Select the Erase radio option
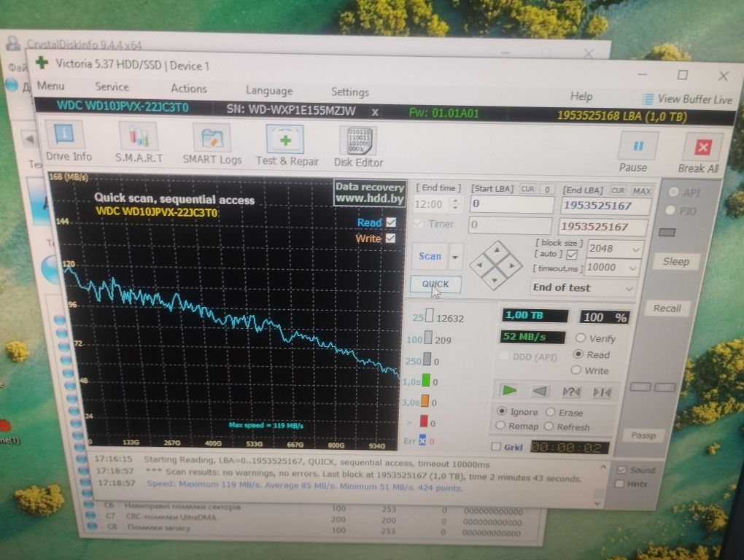This screenshot has height=560, width=744. coord(551,411)
